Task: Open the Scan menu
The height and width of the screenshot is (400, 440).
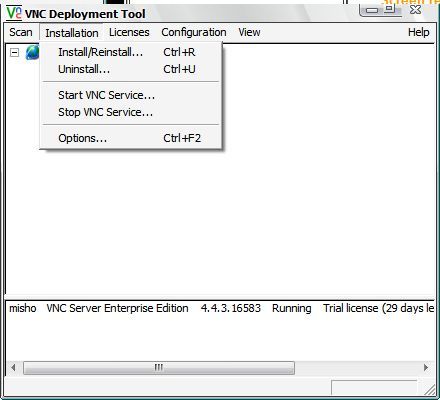Action: pyautogui.click(x=21, y=32)
